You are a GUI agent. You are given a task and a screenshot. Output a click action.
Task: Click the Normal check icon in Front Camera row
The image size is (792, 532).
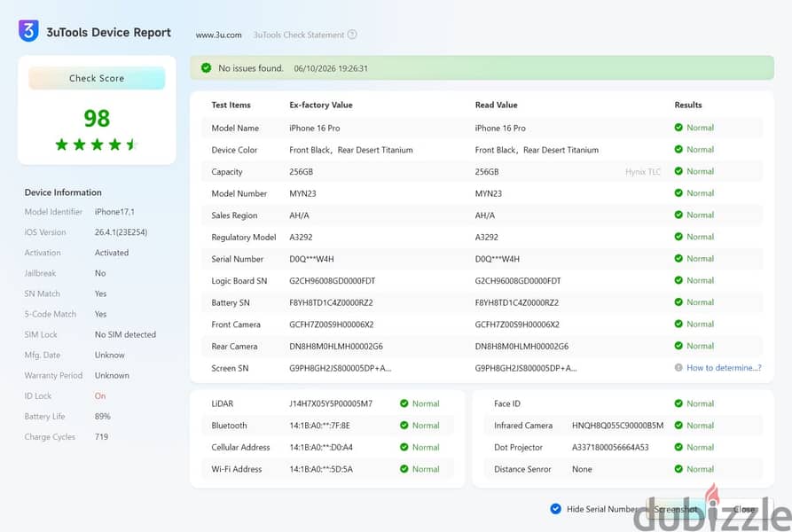pyautogui.click(x=678, y=324)
